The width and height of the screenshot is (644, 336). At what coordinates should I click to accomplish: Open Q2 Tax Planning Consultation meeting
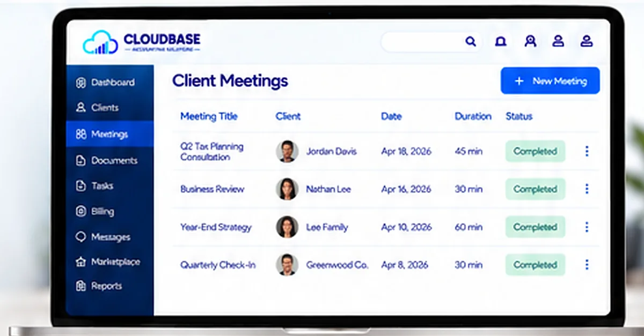211,152
